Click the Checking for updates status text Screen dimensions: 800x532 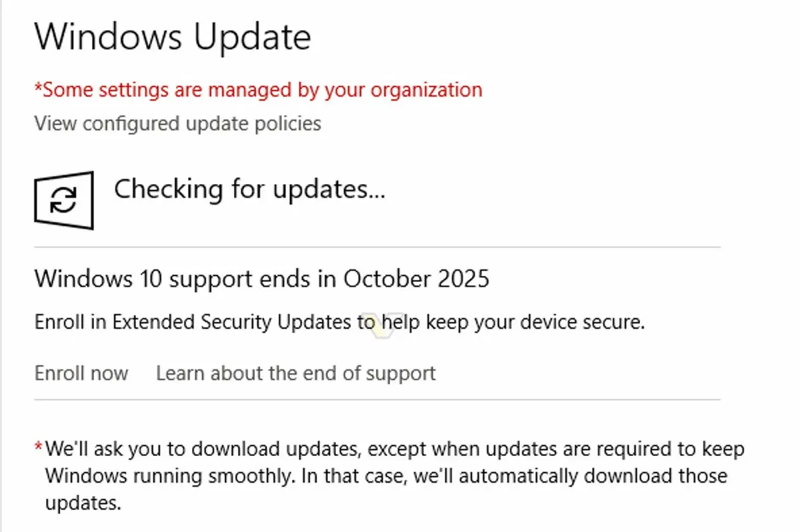click(249, 189)
